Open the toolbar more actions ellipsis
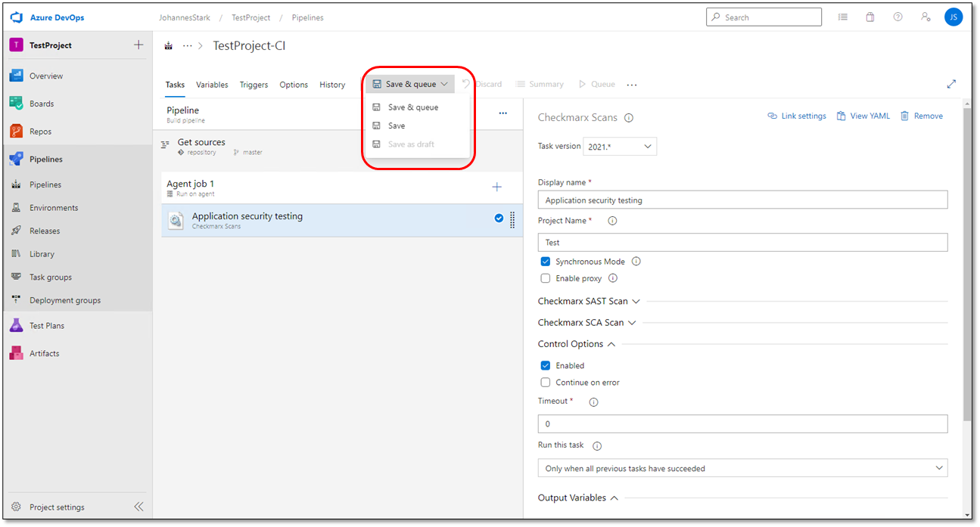Viewport: 980px width, 527px height. tap(632, 85)
